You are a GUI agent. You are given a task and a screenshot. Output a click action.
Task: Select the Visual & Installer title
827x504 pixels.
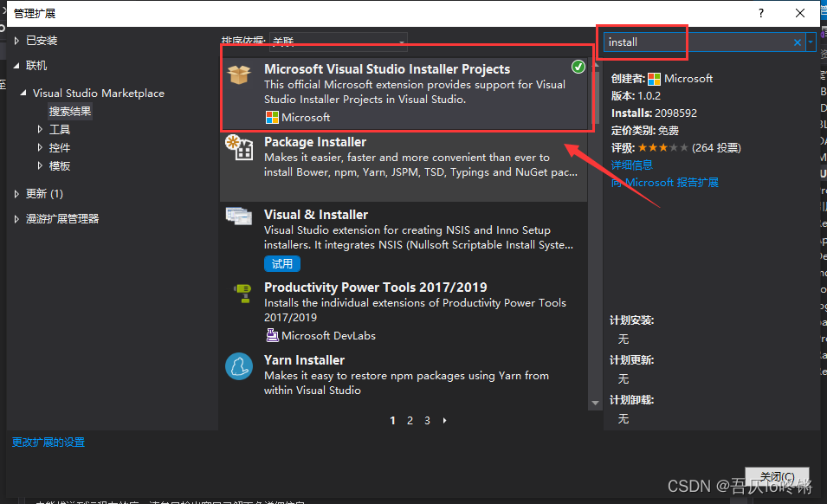click(x=316, y=215)
